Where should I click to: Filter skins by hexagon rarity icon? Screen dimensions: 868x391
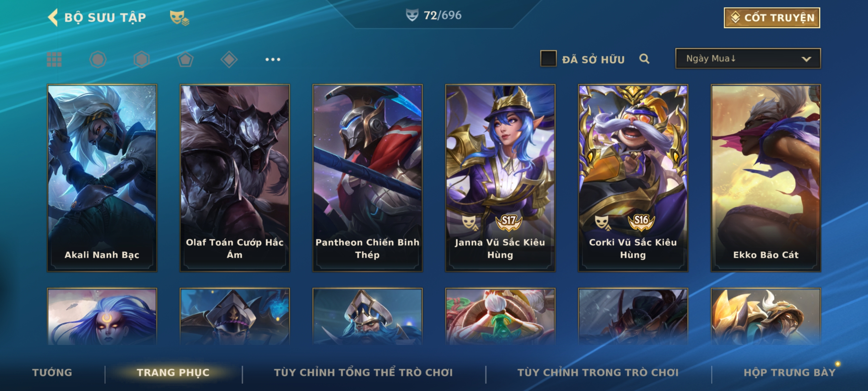[141, 59]
